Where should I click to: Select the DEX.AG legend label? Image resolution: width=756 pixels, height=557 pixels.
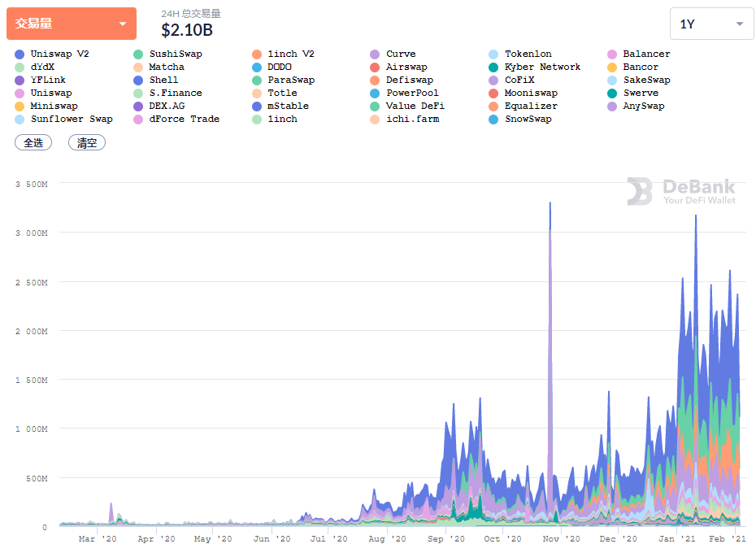[x=167, y=106]
